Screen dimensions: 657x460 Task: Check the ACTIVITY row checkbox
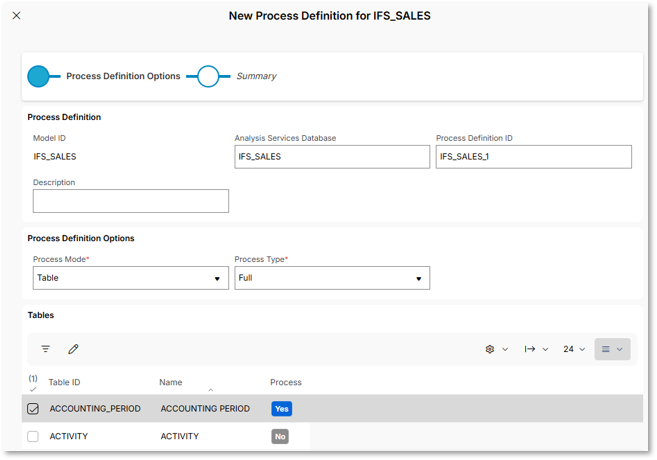pos(33,437)
